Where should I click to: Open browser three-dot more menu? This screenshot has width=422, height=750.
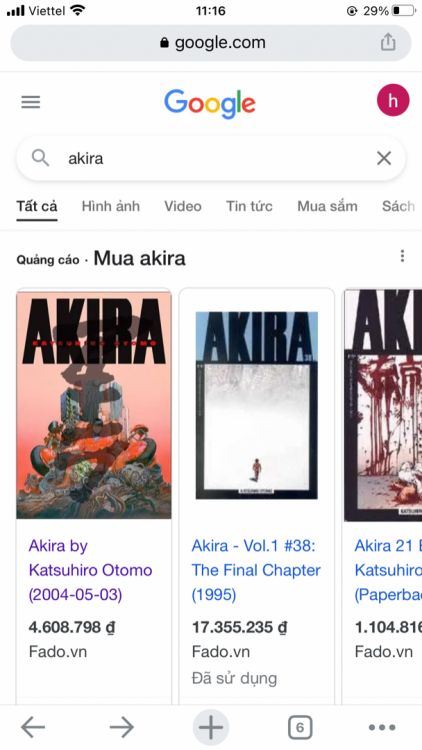point(382,728)
